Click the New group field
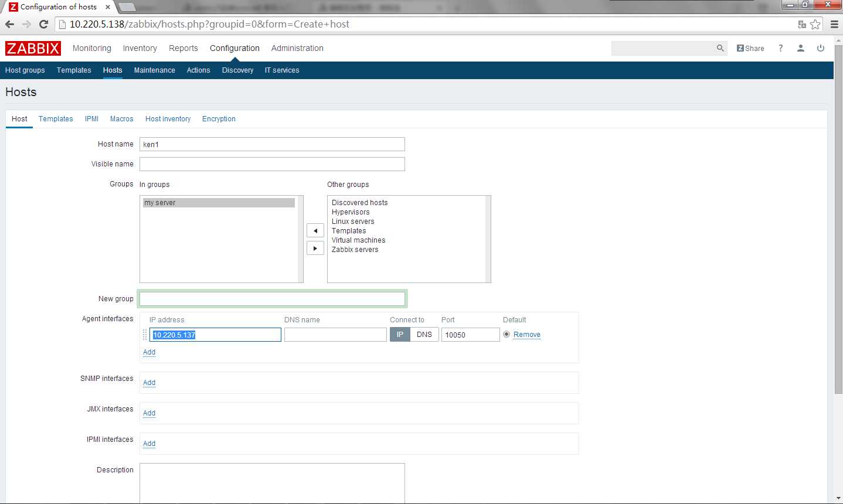The width and height of the screenshot is (843, 504). (x=272, y=299)
